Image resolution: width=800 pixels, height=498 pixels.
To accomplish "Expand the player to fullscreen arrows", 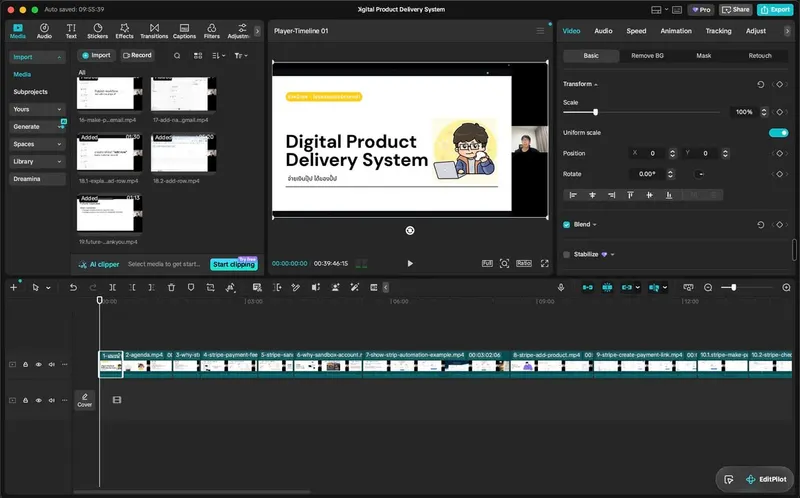I will tap(544, 263).
